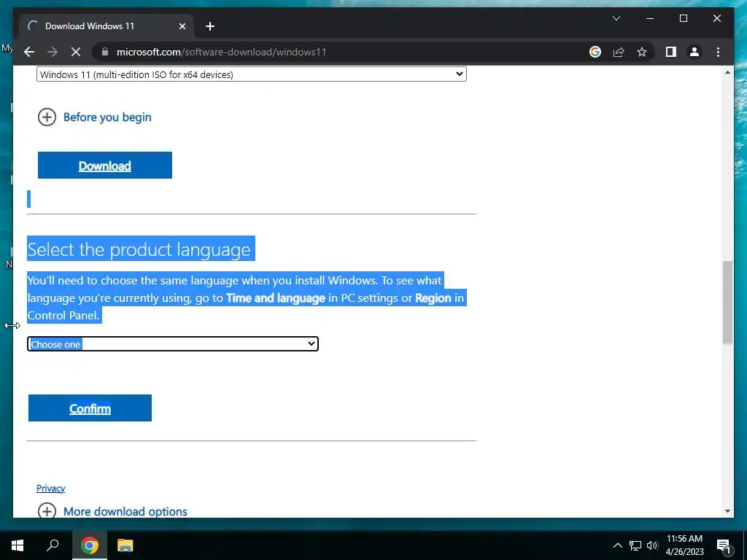Open taskbar search
The height and width of the screenshot is (560, 747).
53,545
